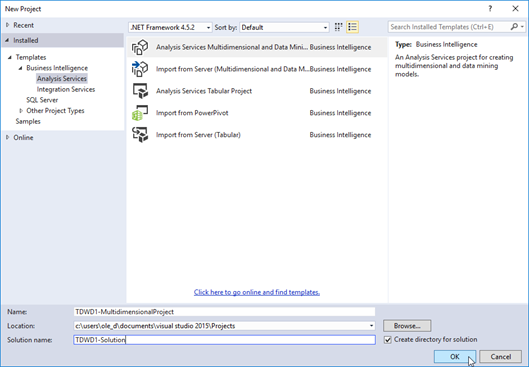This screenshot has height=367, width=529.
Task: Expand the Online section
Action: click(7, 137)
